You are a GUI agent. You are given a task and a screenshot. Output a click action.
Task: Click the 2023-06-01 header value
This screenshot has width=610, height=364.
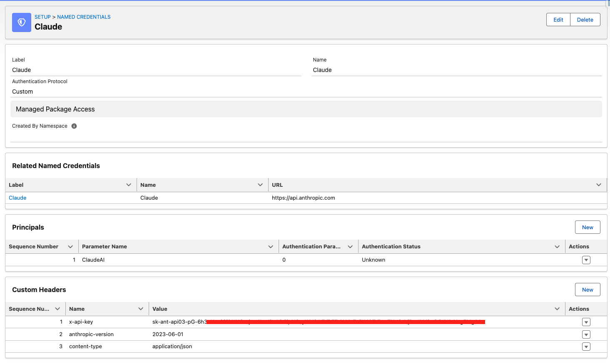pyautogui.click(x=168, y=334)
